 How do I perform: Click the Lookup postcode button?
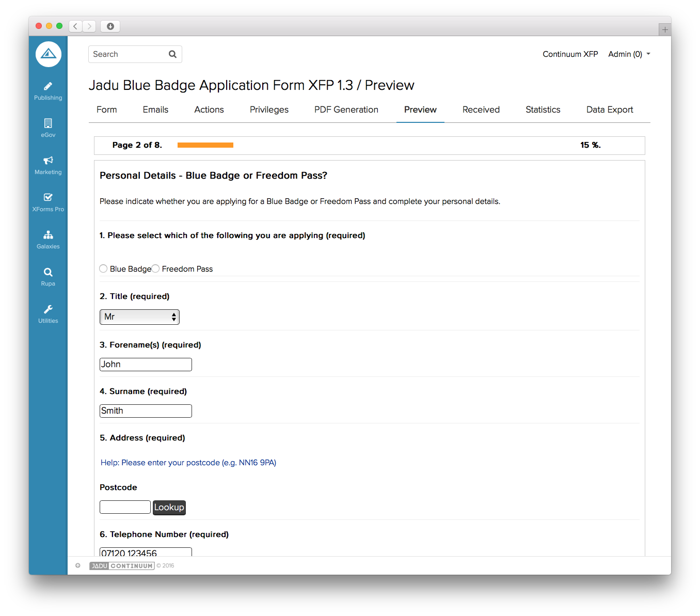(x=169, y=508)
